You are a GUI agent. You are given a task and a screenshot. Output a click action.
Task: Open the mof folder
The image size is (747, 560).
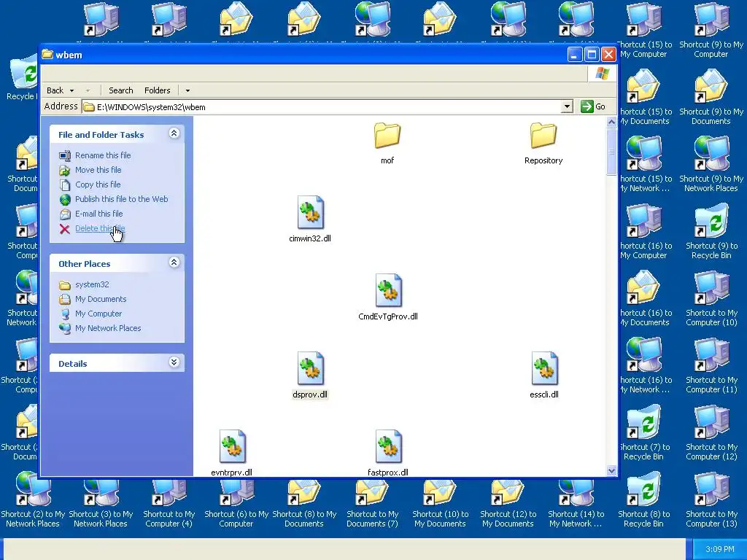387,136
